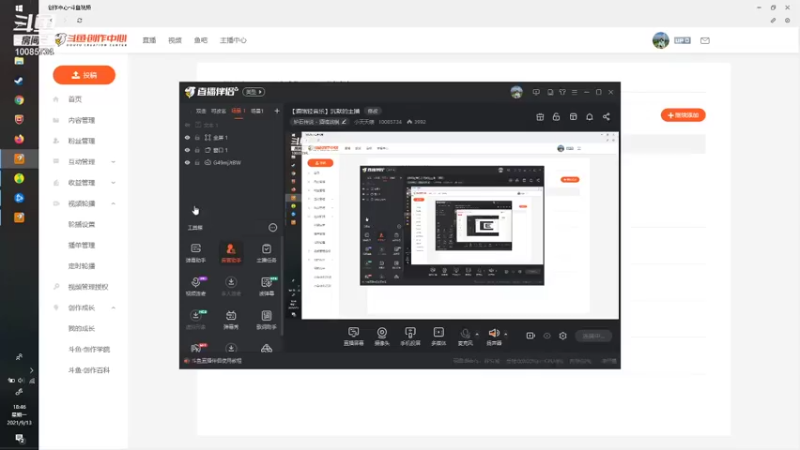Switch to the 直播 top navigation tab

(x=149, y=40)
